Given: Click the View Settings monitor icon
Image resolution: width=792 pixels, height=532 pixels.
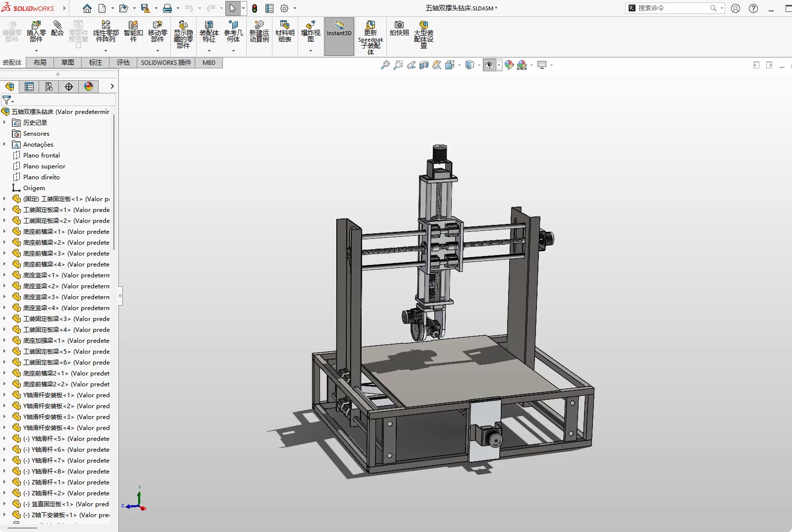Looking at the screenshot, I should tap(542, 65).
